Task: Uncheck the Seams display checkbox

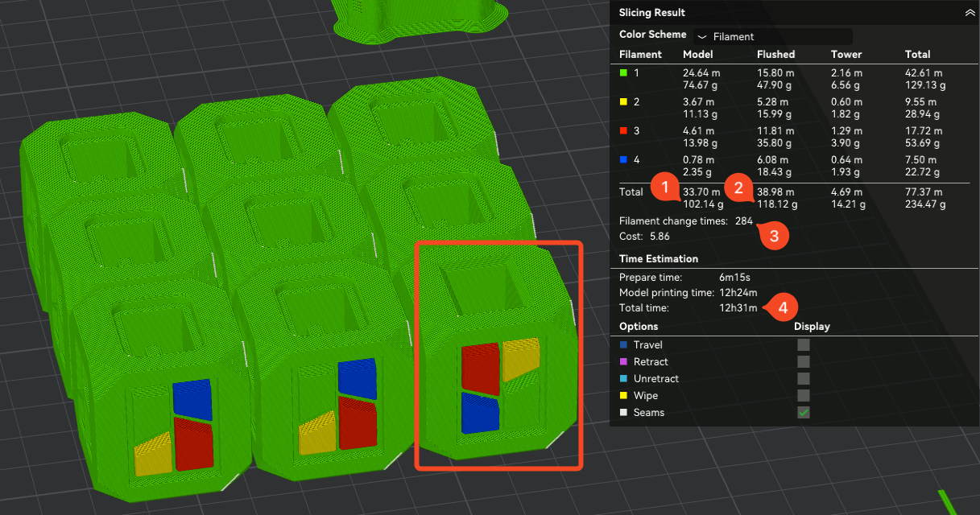Action: (x=804, y=412)
